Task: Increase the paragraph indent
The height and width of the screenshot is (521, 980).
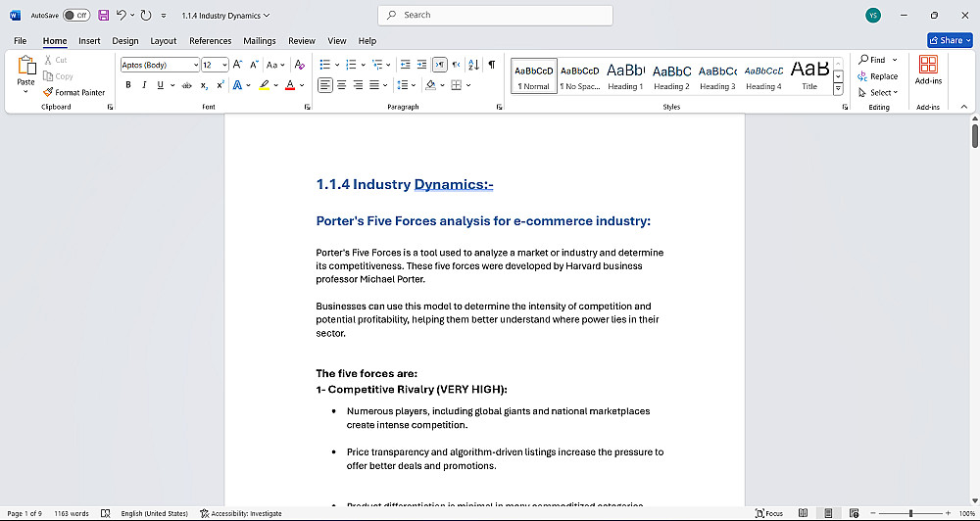Action: pos(420,65)
